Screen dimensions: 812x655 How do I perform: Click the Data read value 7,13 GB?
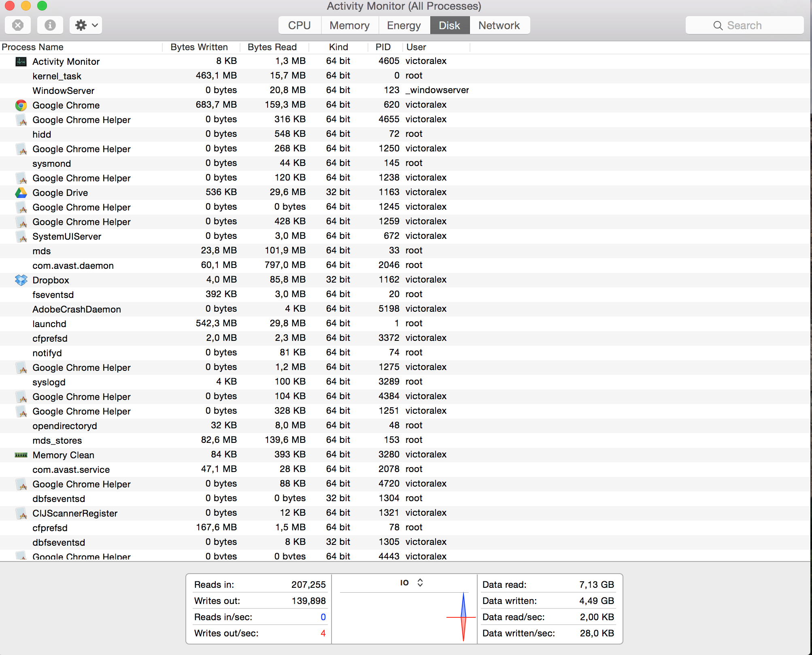(597, 585)
